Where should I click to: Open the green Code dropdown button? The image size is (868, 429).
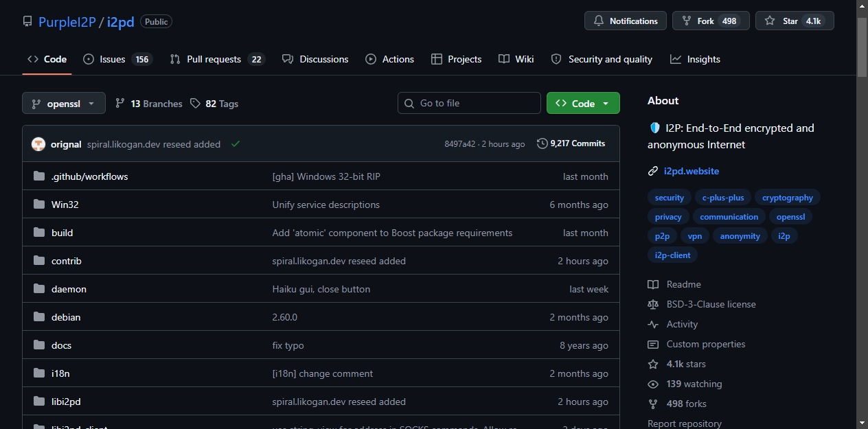coord(583,103)
